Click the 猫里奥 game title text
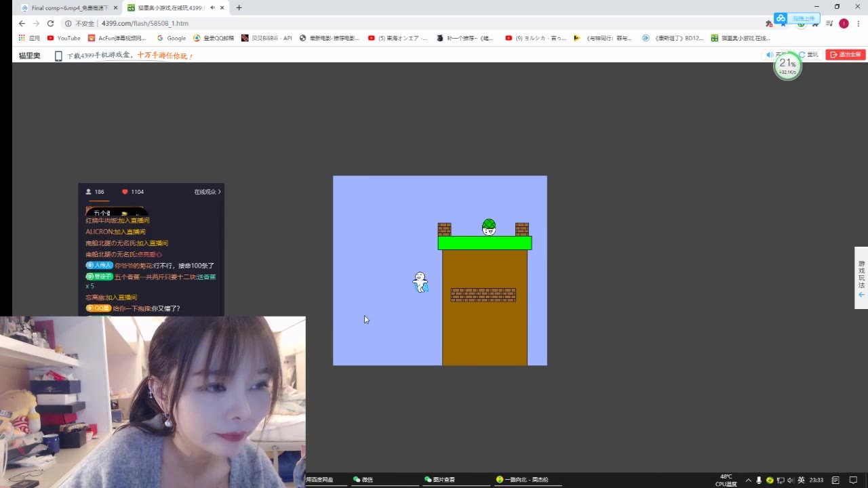The height and width of the screenshot is (488, 868). 29,56
